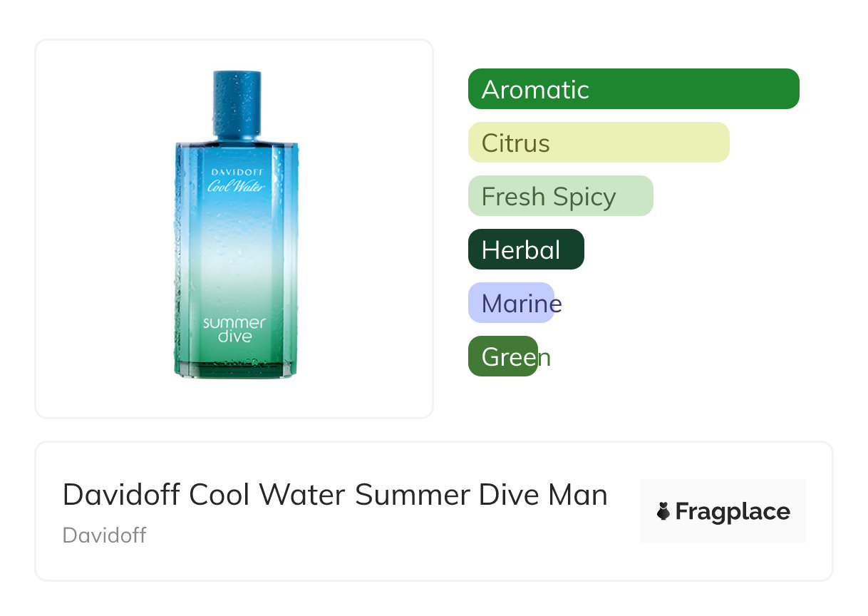
Task: Select the yellow Citrus accord bar
Action: coord(598,143)
